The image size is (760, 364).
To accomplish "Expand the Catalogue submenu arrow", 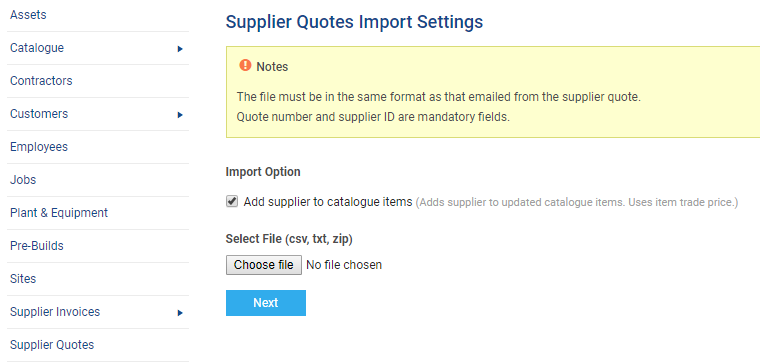I will [180, 49].
